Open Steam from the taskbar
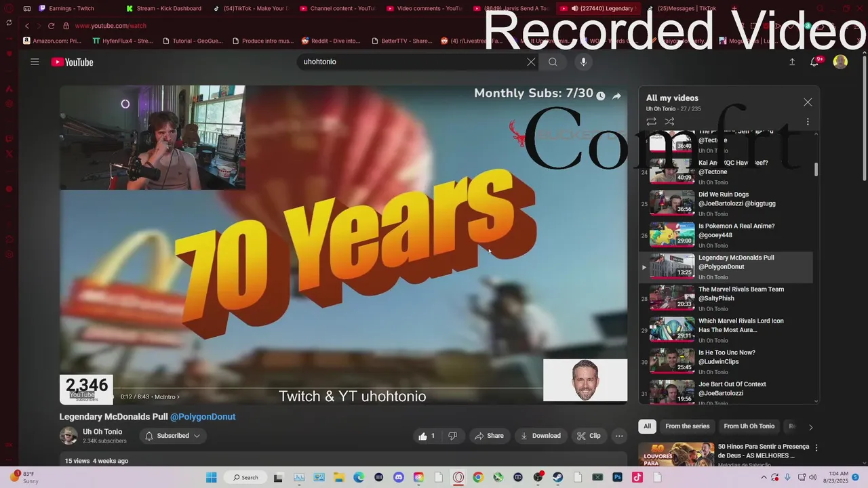 pos(557,477)
